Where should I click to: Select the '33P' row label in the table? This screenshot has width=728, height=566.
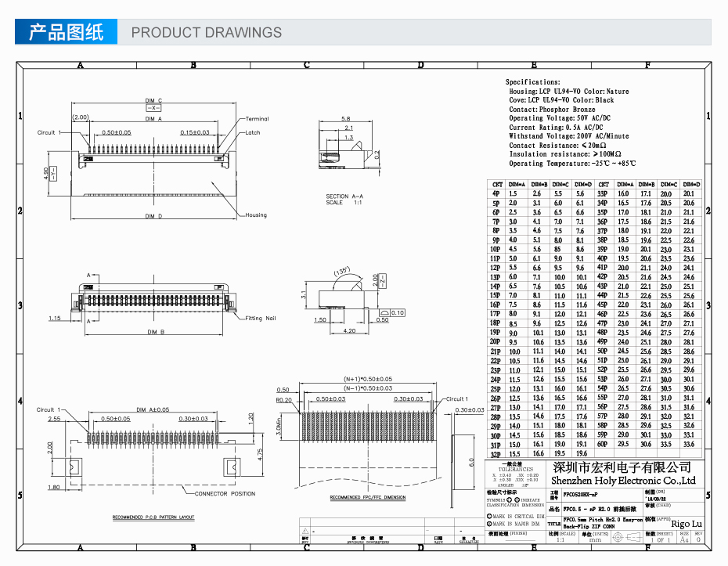click(x=602, y=193)
